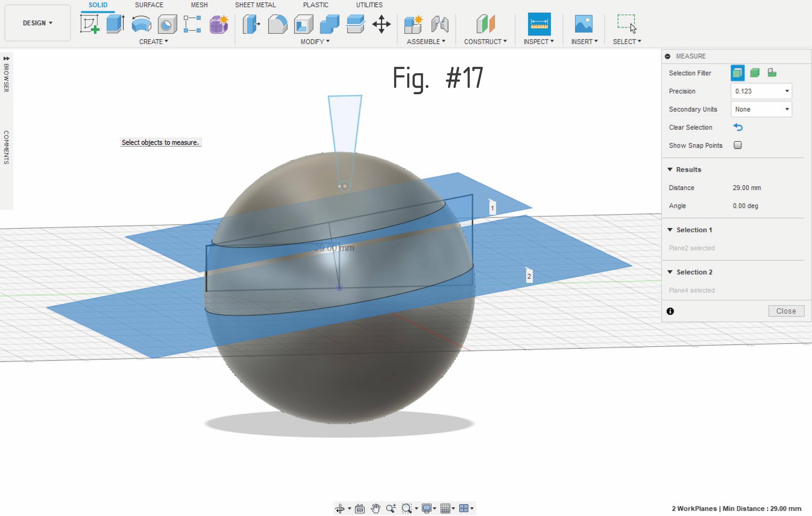Activate the Extrude tool
The image size is (812, 516).
115,24
